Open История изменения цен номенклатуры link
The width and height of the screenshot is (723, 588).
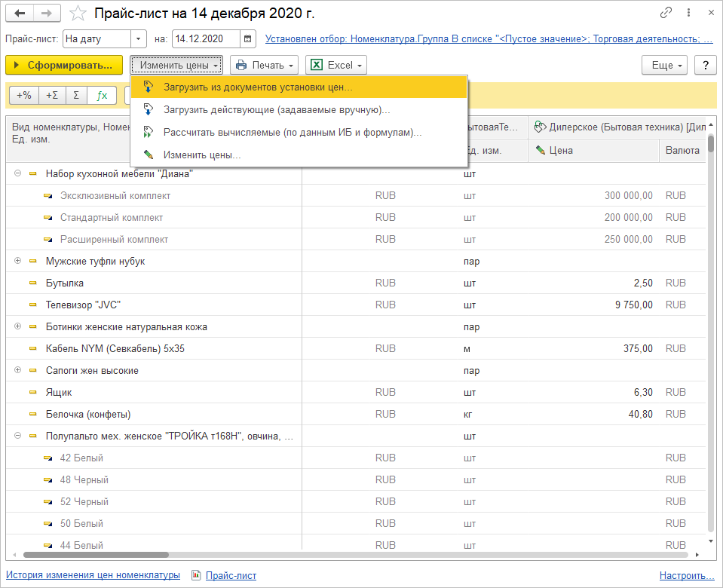93,575
